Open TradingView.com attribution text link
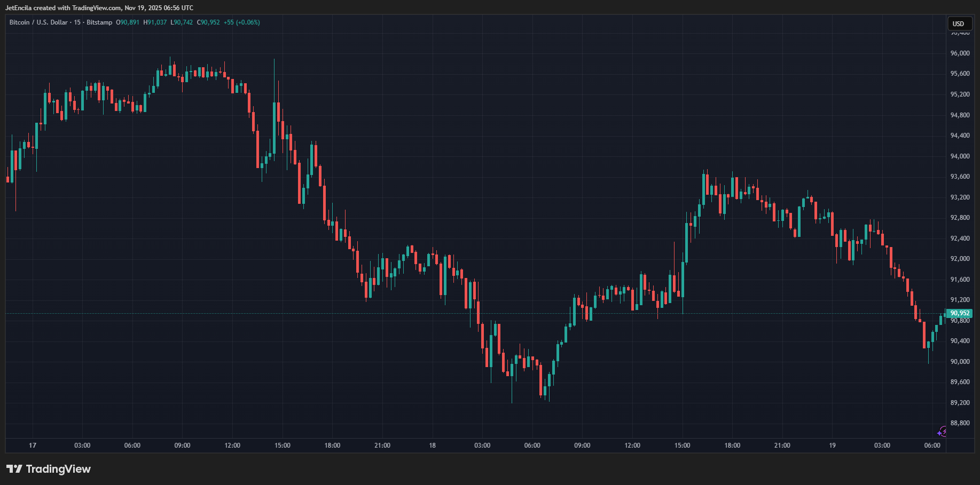This screenshot has height=485, width=980. 96,8
